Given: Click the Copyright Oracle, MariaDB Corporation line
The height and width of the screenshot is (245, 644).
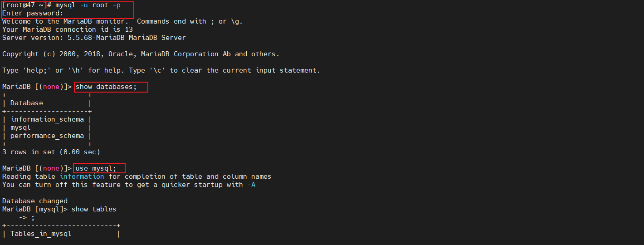Looking at the screenshot, I should pyautogui.click(x=141, y=54).
